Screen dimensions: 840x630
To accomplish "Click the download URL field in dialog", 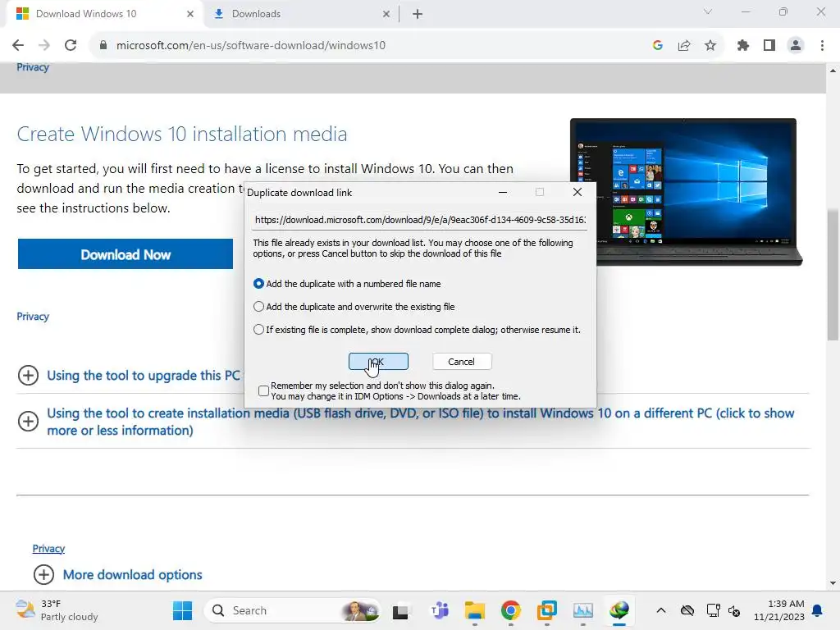I will coord(420,220).
